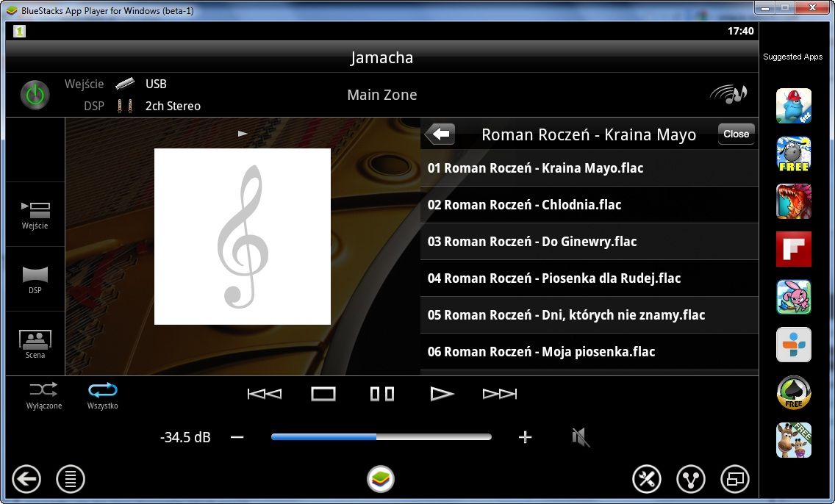The width and height of the screenshot is (835, 504).
Task: Go back in the album file list
Action: (x=440, y=134)
